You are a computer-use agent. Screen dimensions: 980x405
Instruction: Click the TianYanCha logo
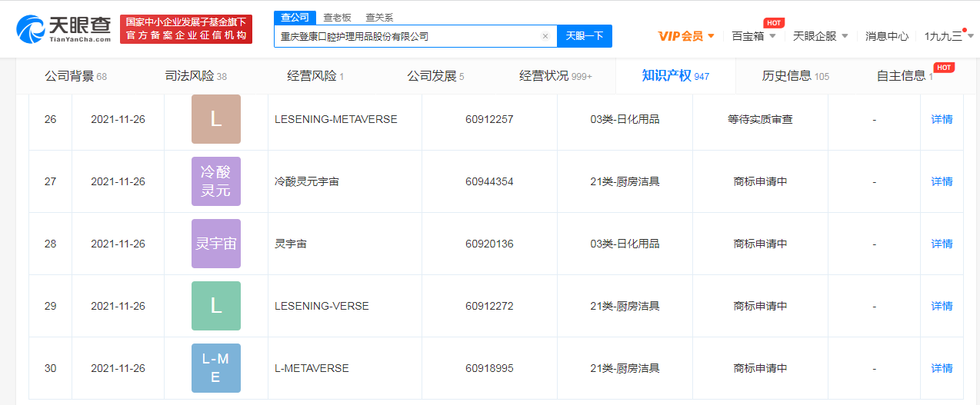click(64, 28)
